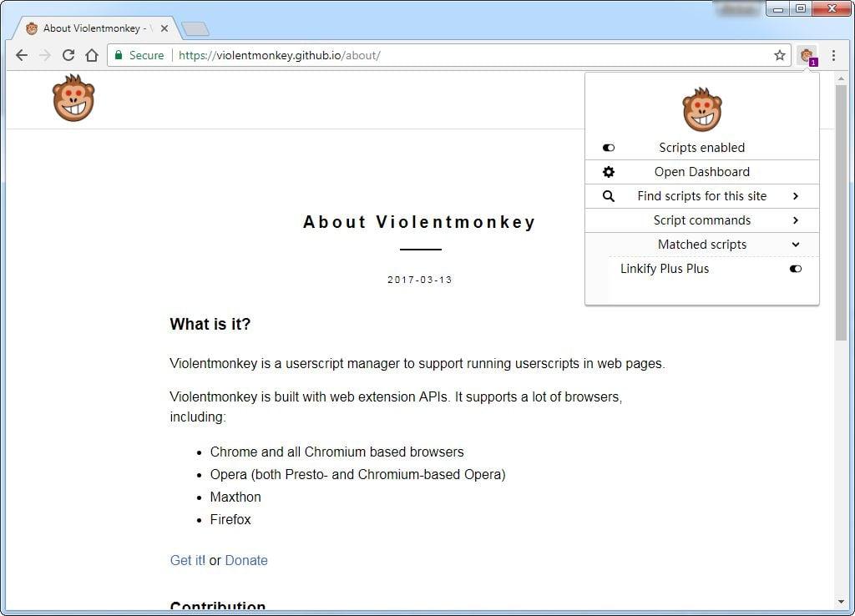Select Open Dashboard menu entry

701,172
